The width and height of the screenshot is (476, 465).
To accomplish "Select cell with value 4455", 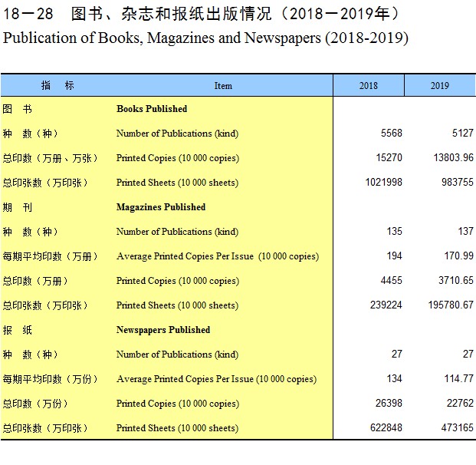I will pos(392,280).
